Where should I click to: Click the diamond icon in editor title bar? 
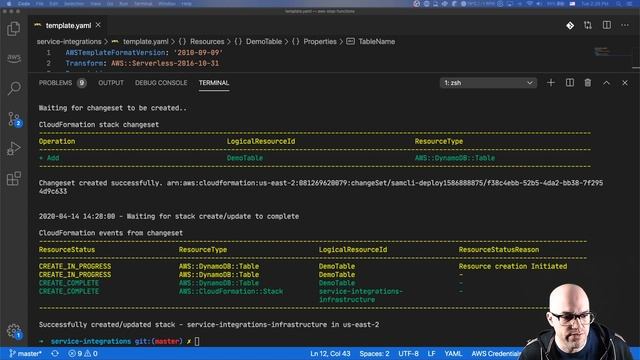pyautogui.click(x=570, y=25)
